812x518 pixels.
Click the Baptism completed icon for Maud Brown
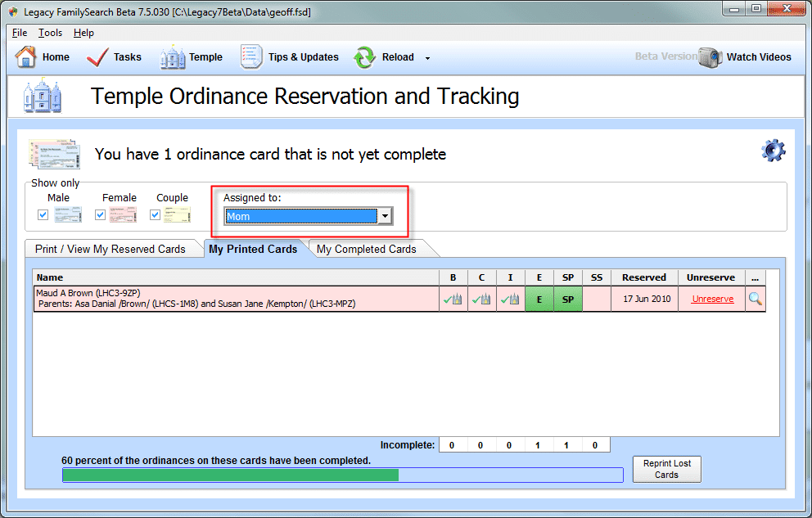coord(453,300)
